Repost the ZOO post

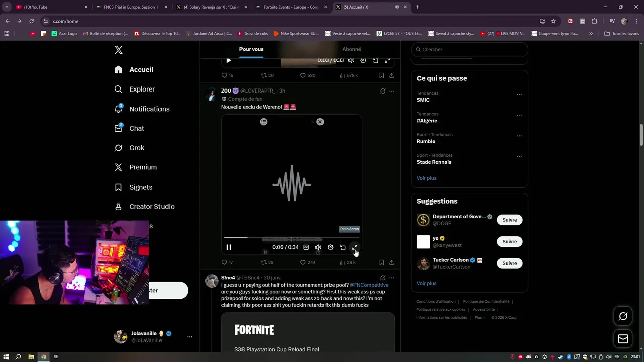[x=267, y=262]
